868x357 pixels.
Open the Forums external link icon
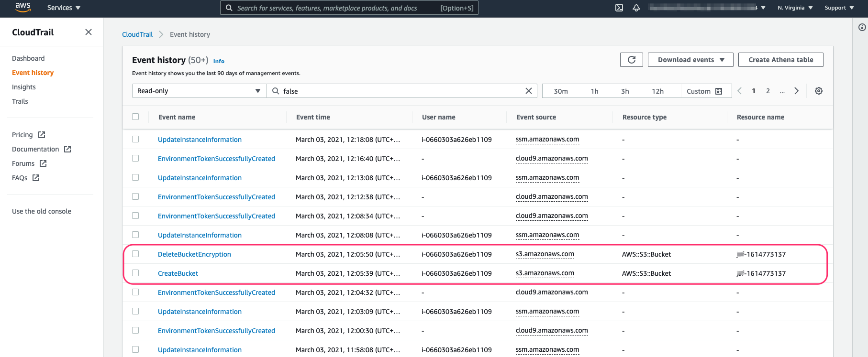pos(43,163)
